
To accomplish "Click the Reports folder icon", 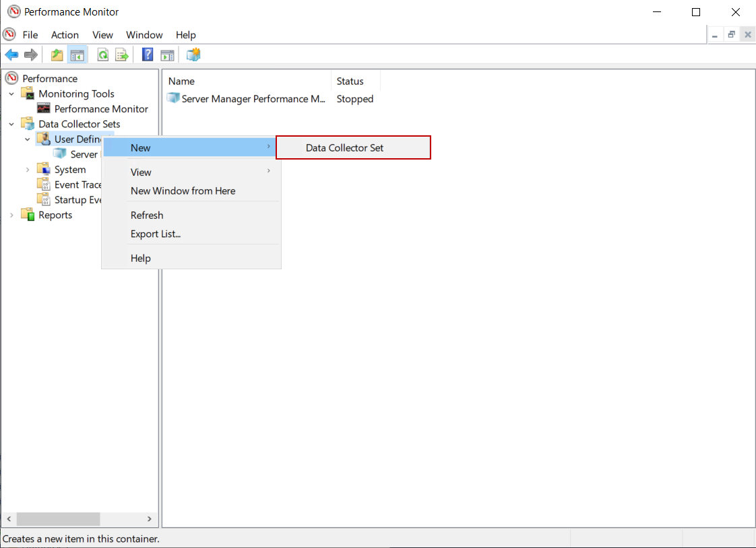I will [28, 215].
